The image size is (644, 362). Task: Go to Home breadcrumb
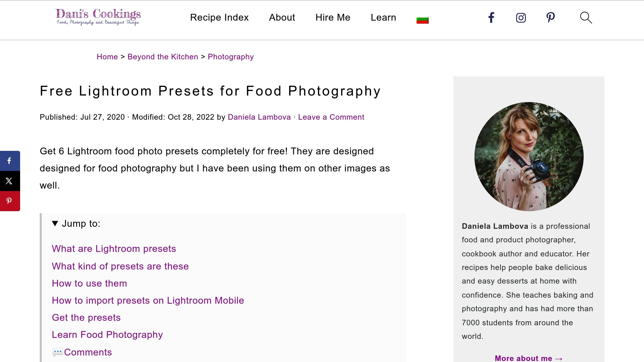pos(107,57)
